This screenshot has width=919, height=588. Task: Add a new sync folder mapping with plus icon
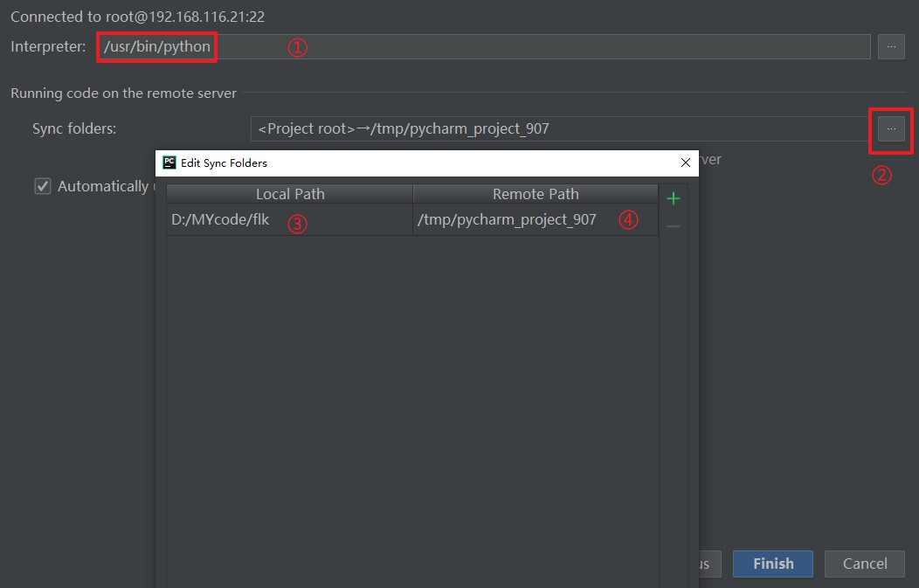[673, 197]
